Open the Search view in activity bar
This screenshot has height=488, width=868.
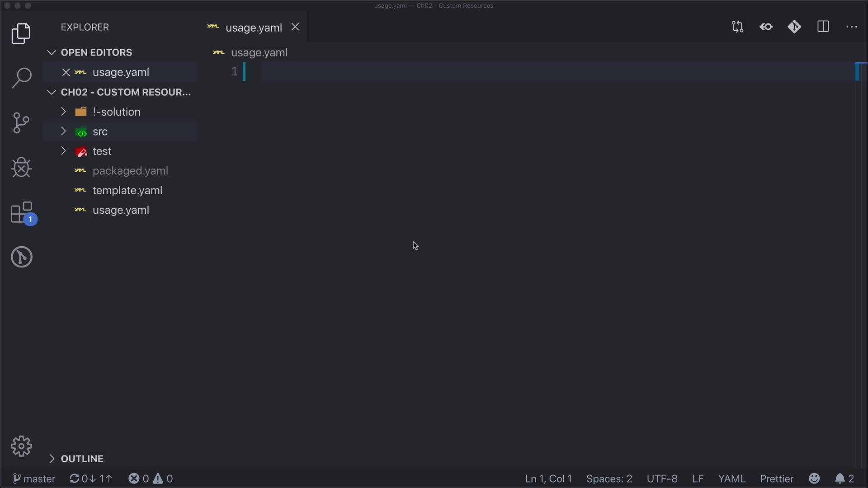pos(21,78)
